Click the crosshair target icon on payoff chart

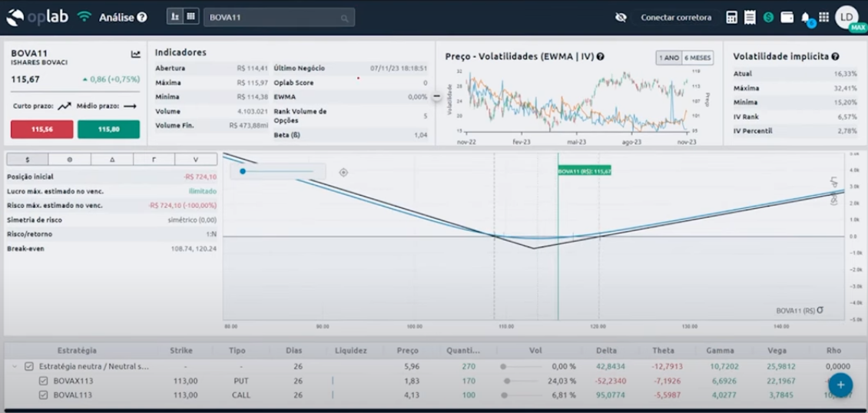343,173
